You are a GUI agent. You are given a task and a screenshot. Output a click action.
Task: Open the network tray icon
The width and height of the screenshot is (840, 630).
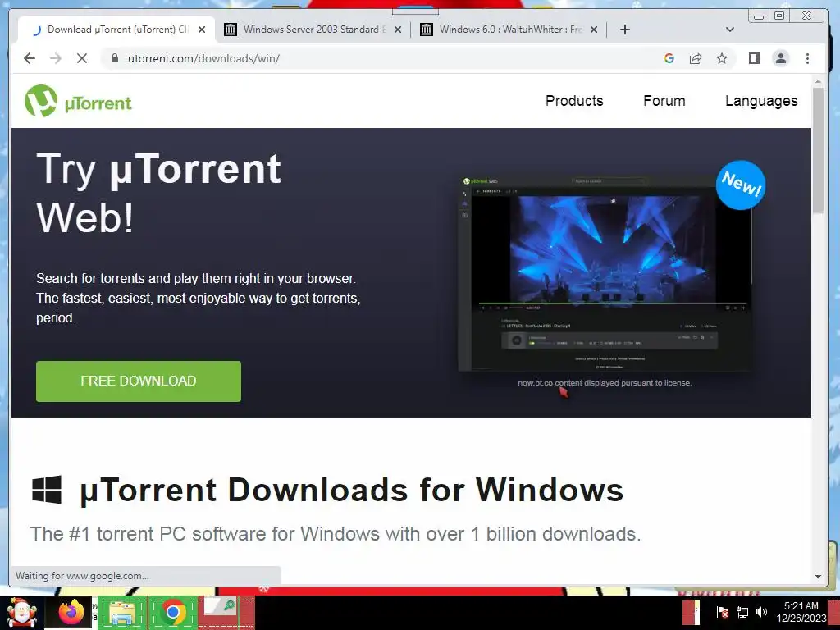click(742, 612)
